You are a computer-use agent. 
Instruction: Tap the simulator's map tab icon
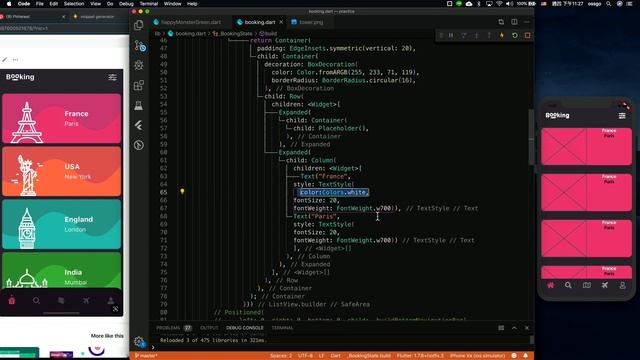click(587, 285)
